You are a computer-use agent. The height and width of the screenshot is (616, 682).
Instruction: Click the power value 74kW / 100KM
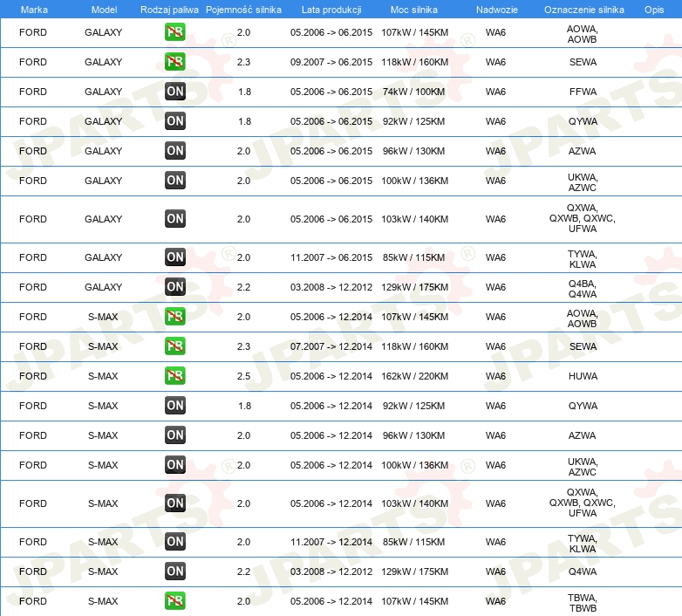[x=413, y=92]
